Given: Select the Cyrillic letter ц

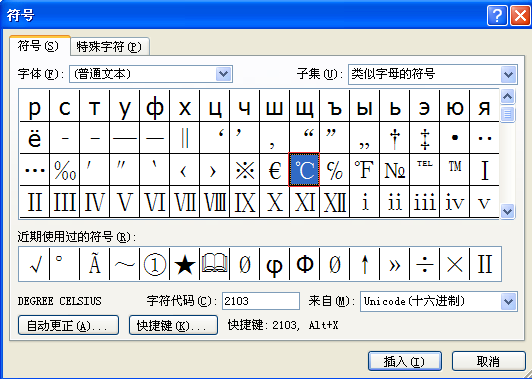Looking at the screenshot, I should point(214,106).
